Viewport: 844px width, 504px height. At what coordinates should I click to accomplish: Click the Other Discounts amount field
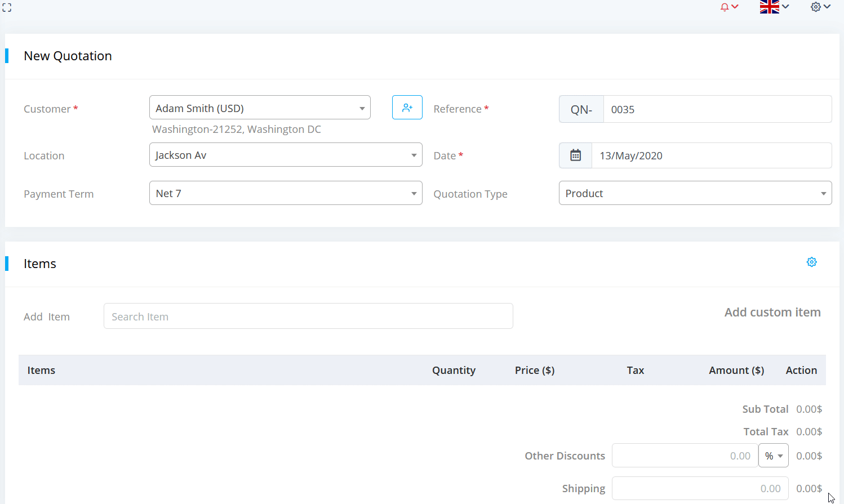pyautogui.click(x=685, y=456)
